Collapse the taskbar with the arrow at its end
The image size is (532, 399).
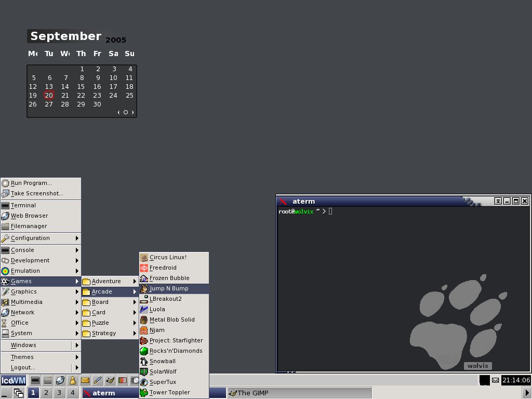[x=527, y=393]
